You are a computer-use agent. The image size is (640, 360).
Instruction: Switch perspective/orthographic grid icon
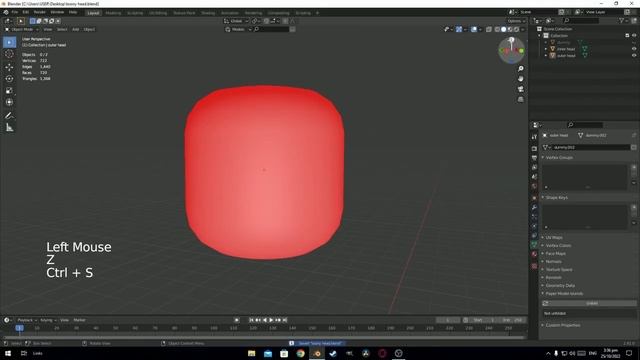point(520,99)
